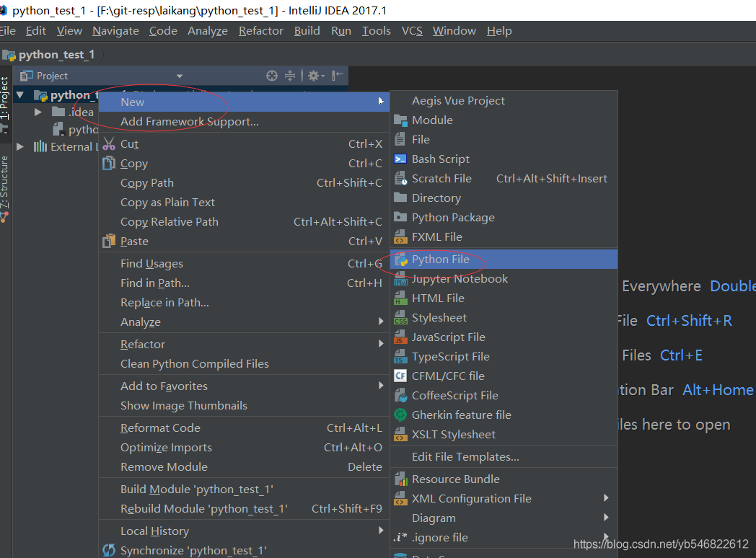
Task: Click the Gherkin feature file icon
Action: tap(400, 415)
